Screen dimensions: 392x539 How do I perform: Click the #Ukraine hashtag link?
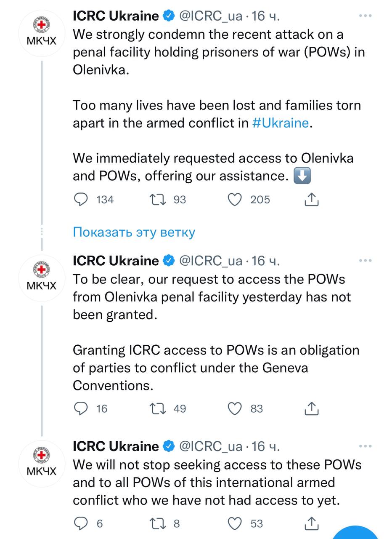tap(281, 123)
